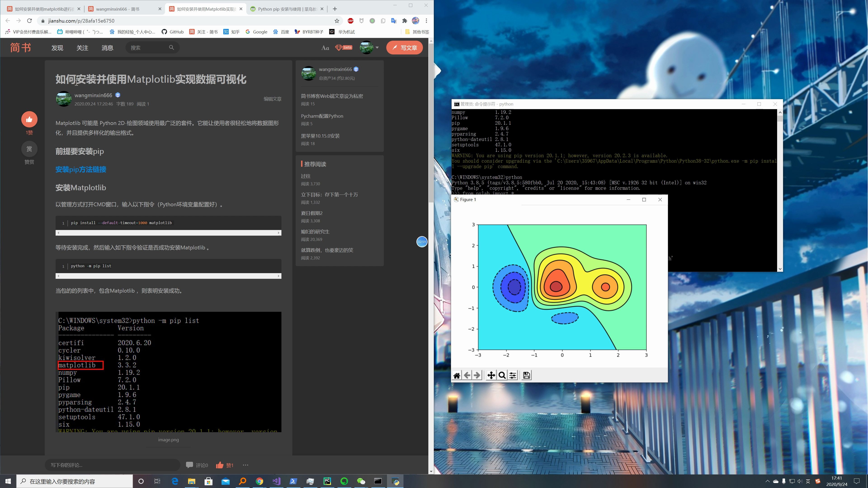Toggle the Aa reading style settings
Screen dimensions: 868x488
pos(325,48)
